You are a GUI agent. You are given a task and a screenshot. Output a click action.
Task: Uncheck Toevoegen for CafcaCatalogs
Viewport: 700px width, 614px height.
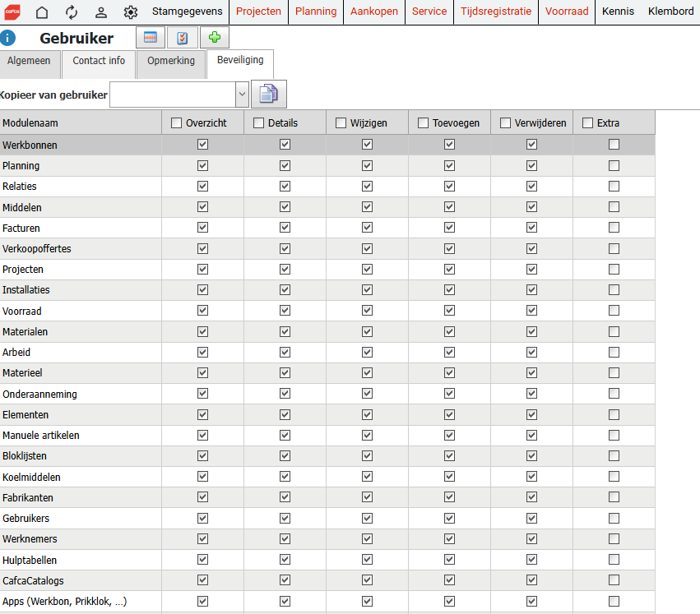(x=450, y=580)
